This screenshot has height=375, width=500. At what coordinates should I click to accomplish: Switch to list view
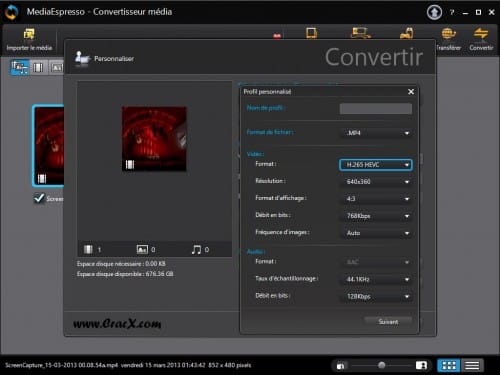click(x=472, y=366)
